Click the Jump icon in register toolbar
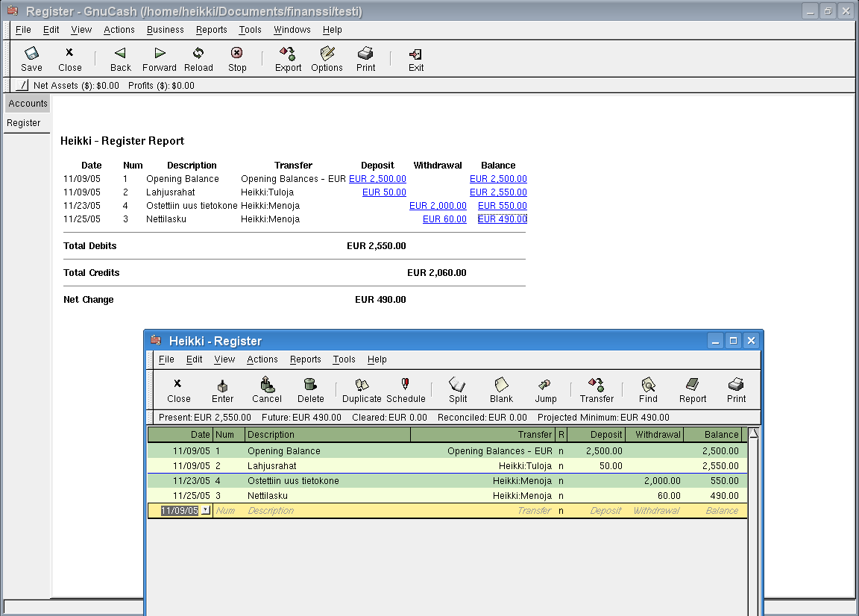The height and width of the screenshot is (616, 859). click(545, 385)
